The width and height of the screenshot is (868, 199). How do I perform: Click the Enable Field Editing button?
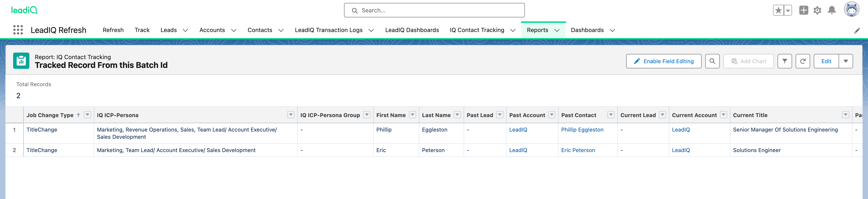[x=664, y=61]
